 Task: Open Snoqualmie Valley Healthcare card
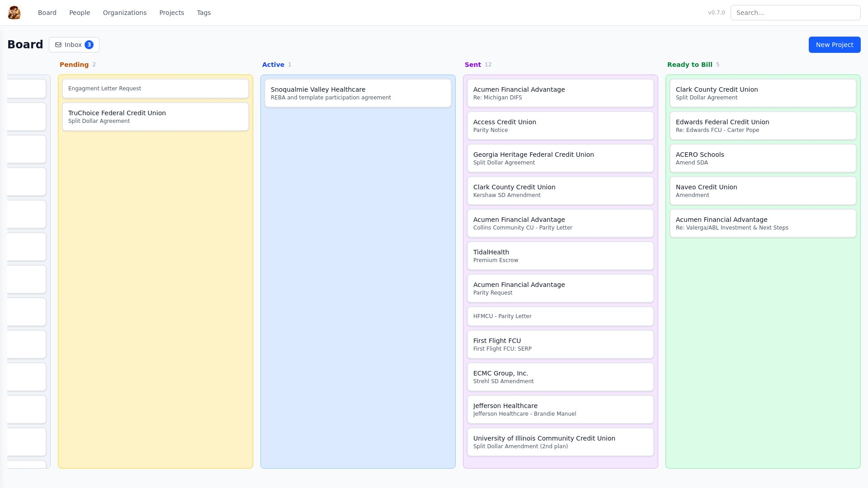click(358, 93)
